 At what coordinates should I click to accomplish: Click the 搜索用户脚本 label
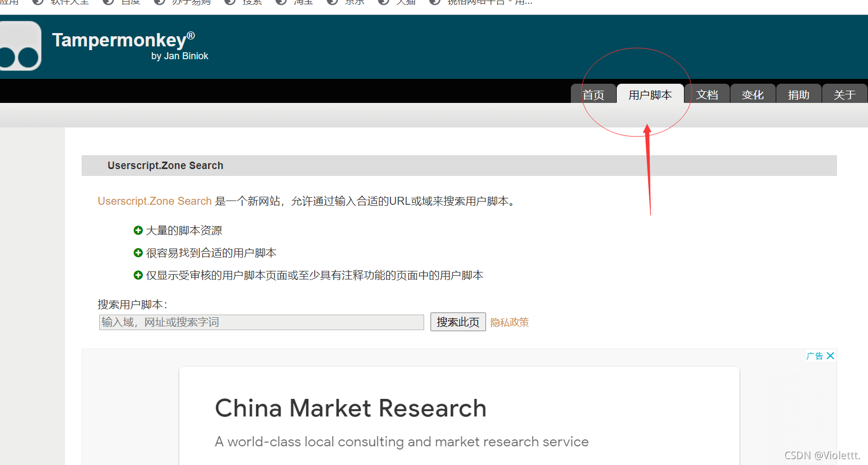tap(132, 304)
